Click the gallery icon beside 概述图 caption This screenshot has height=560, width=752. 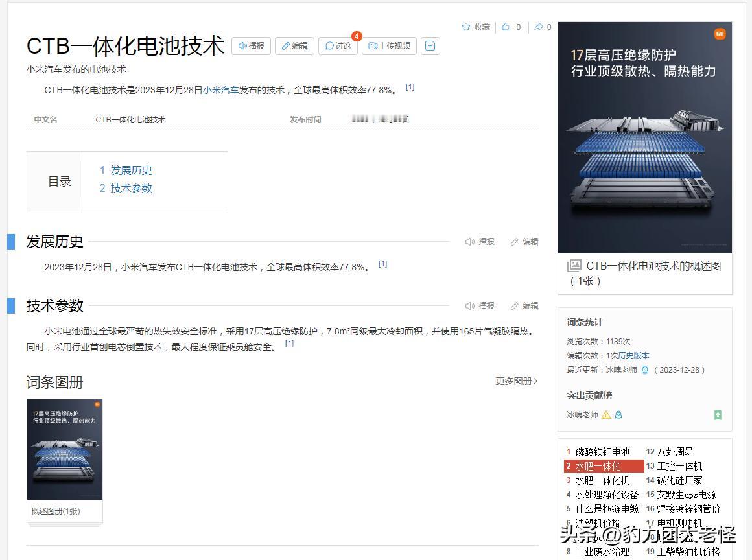coord(574,266)
